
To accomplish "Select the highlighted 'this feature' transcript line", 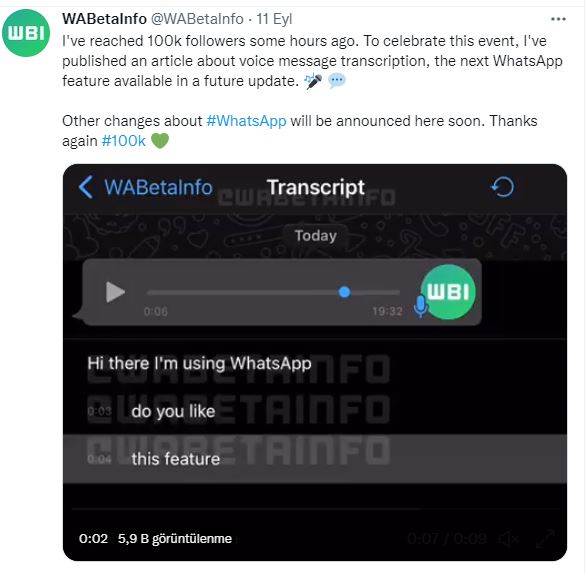I will 314,459.
